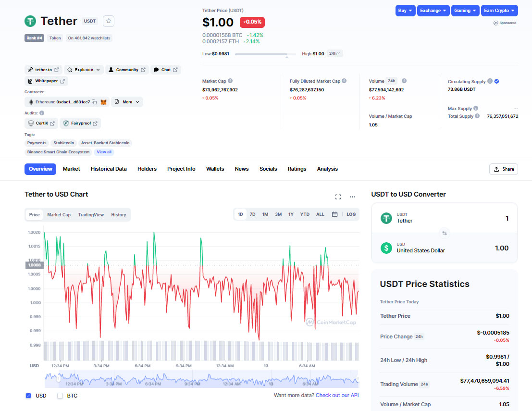Select the 1D chart range
Screen dimensions: 532x411
pos(240,214)
